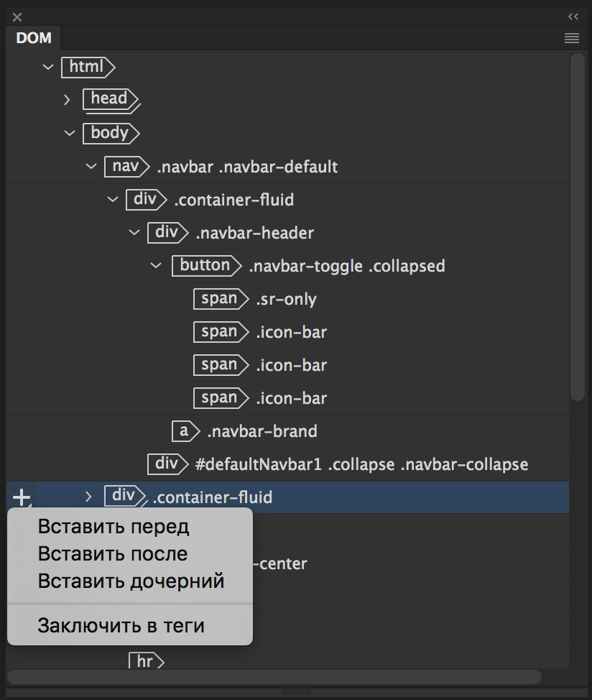This screenshot has height=700, width=592.
Task: Click the vertical scrollbar thumb
Action: tap(577, 226)
